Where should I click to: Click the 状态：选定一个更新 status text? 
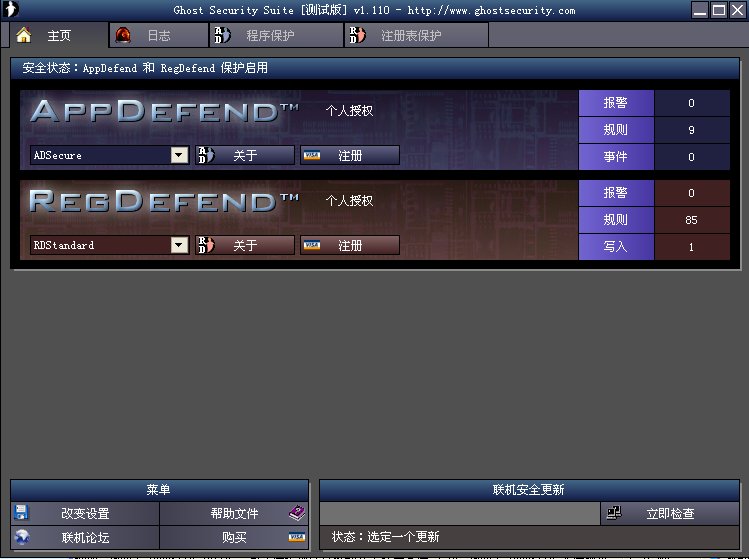pos(385,537)
